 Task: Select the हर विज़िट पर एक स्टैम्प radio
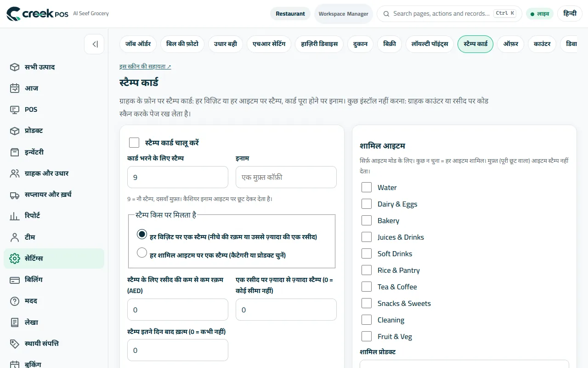pos(142,234)
